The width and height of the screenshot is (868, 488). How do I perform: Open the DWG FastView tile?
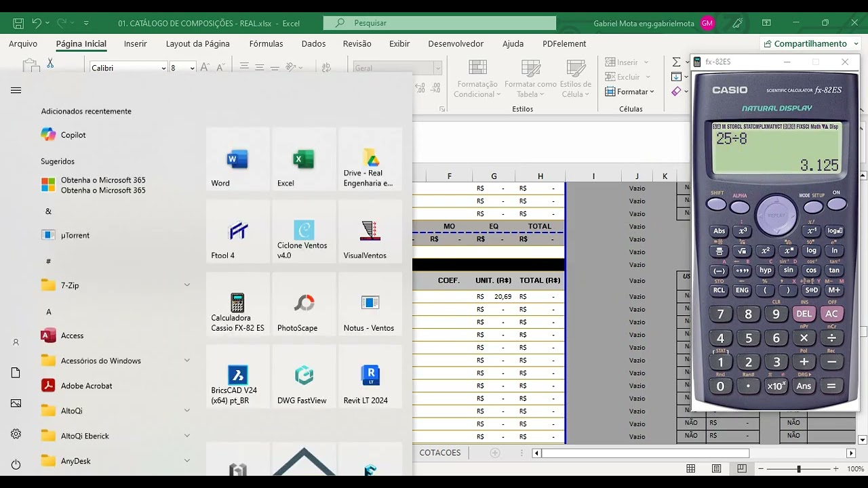(303, 377)
